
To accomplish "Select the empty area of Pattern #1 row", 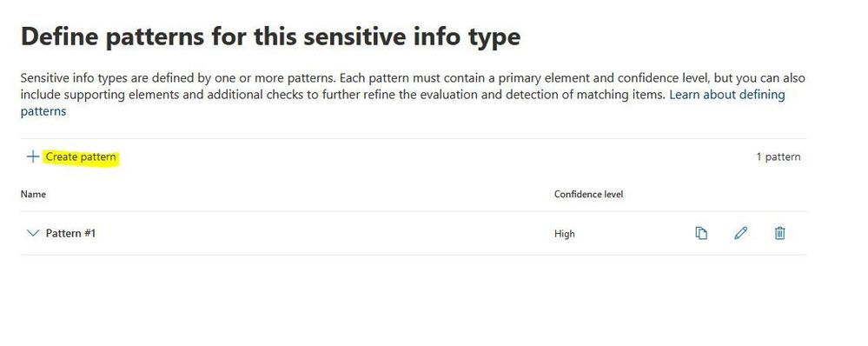I will (324, 233).
